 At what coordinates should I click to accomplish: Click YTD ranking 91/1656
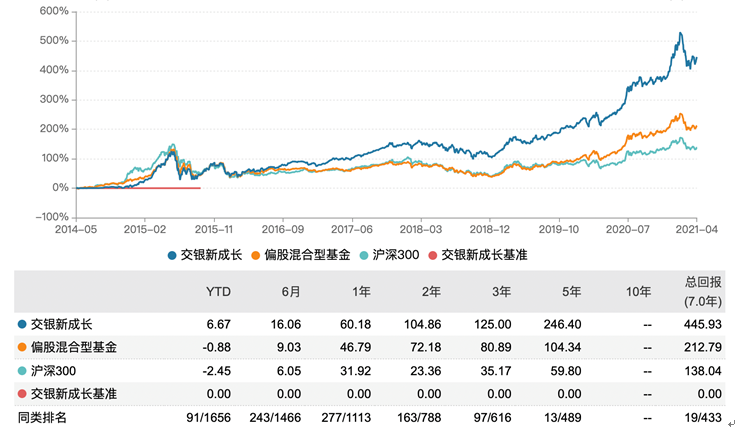click(x=208, y=417)
